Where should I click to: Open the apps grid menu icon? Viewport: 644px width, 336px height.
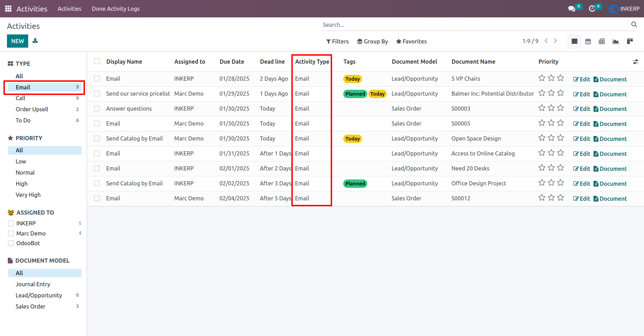[x=8, y=9]
